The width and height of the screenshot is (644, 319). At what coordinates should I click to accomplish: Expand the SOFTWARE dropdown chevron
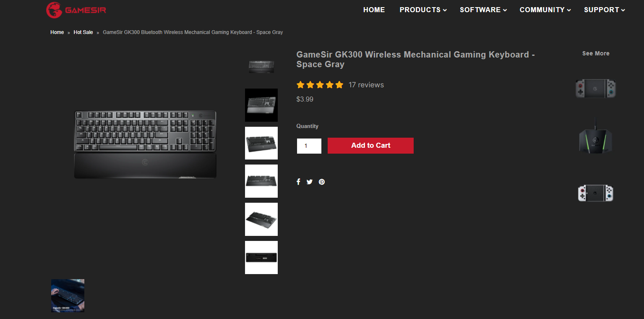[505, 10]
